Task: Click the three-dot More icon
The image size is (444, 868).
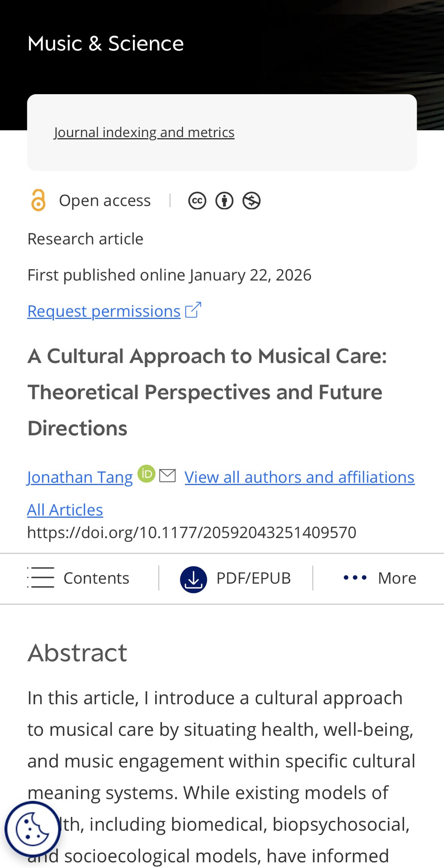Action: 355,578
